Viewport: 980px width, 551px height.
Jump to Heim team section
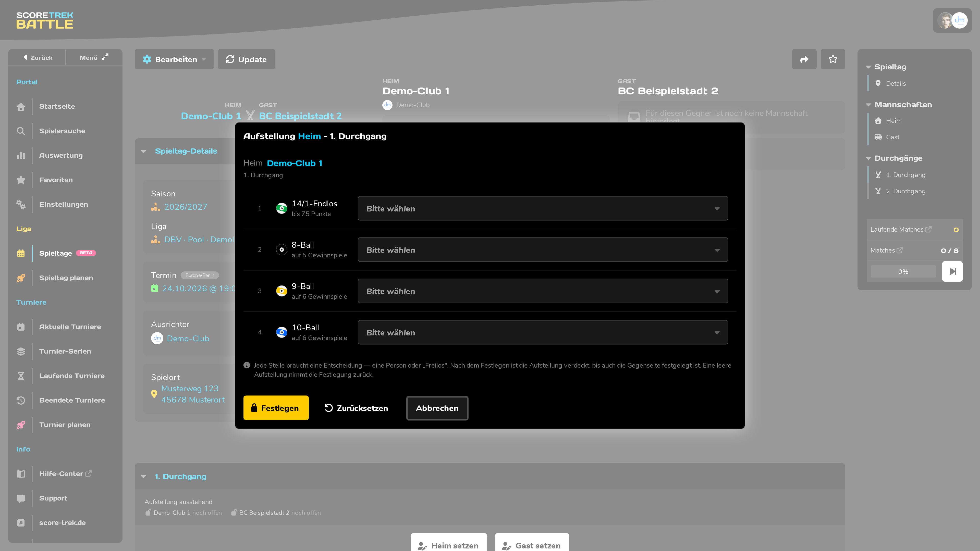(893, 121)
